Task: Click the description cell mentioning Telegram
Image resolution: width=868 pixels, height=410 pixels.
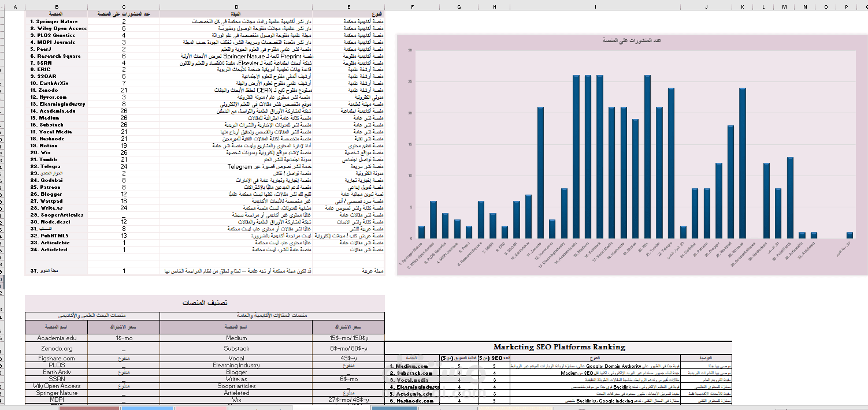Action: 236,166
